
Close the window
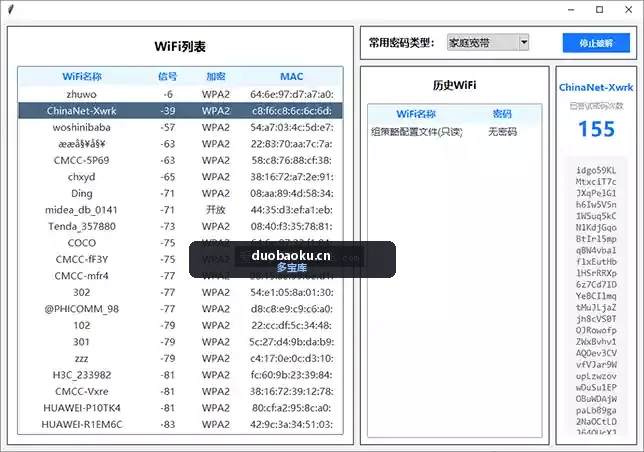(628, 9)
